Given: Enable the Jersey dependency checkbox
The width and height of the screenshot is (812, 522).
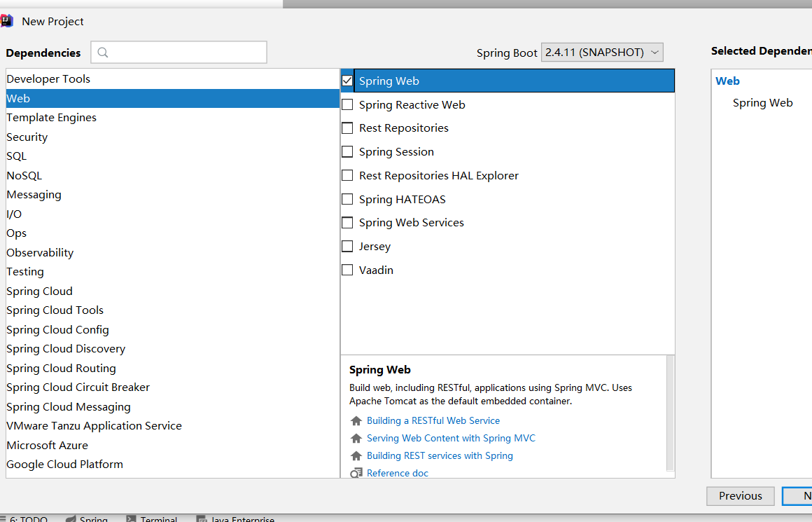Looking at the screenshot, I should pos(347,247).
